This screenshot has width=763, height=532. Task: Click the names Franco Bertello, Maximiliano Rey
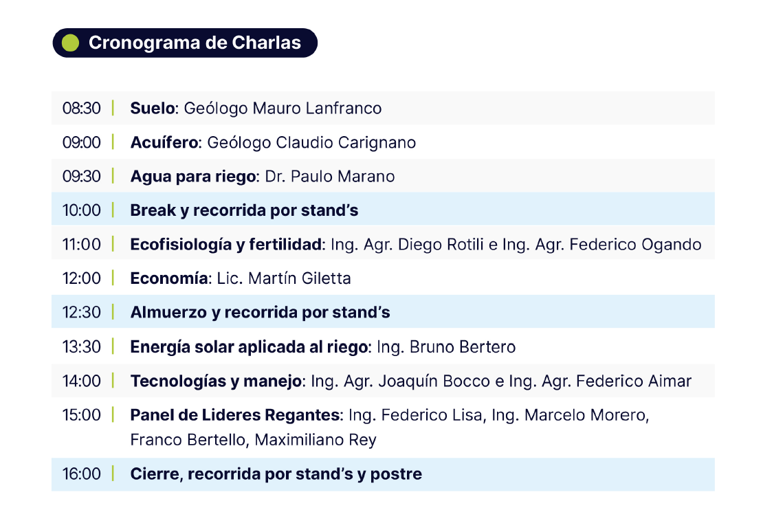pos(253,440)
